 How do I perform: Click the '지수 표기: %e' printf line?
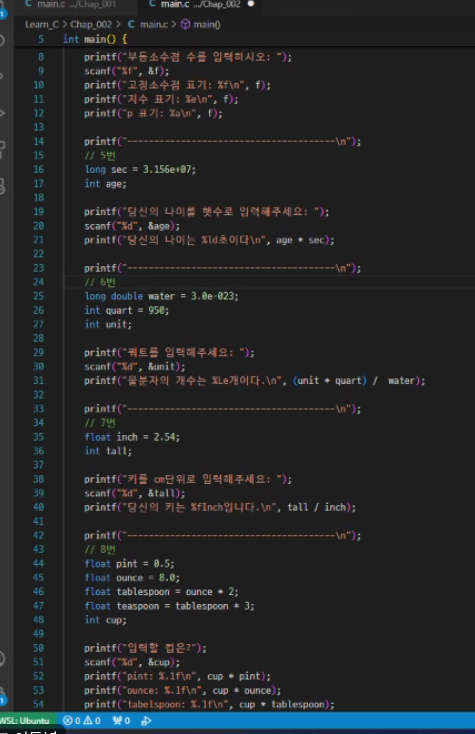pyautogui.click(x=161, y=99)
